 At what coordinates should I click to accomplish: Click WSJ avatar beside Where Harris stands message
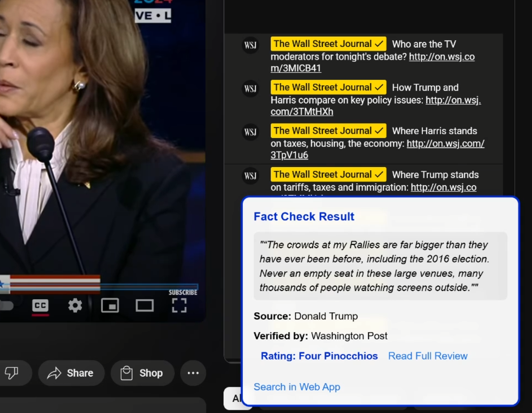(x=250, y=132)
